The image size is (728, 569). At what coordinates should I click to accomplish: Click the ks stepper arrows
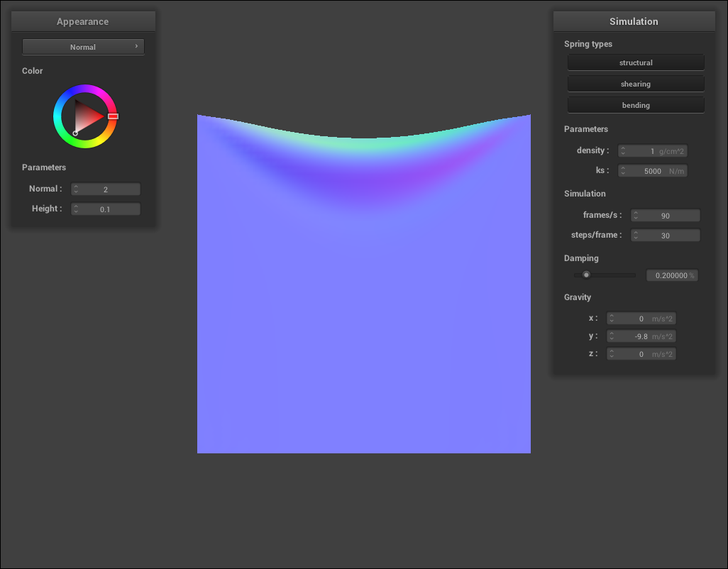point(622,171)
